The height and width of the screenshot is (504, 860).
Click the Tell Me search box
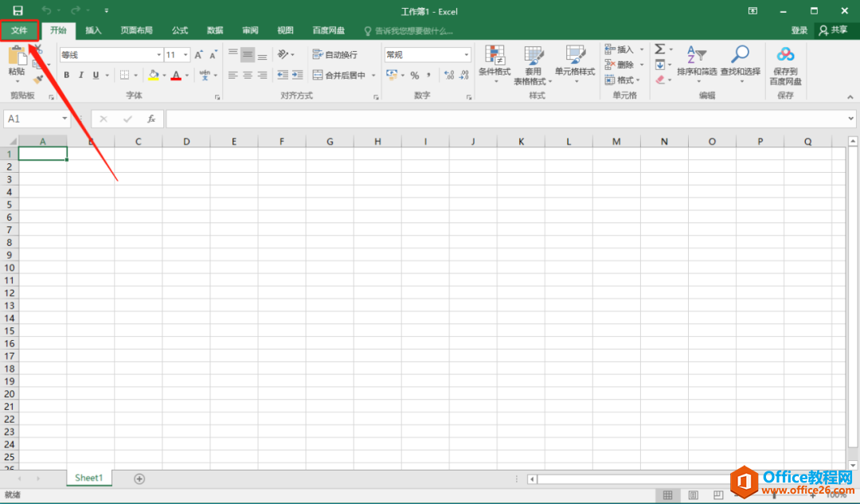[x=408, y=31]
